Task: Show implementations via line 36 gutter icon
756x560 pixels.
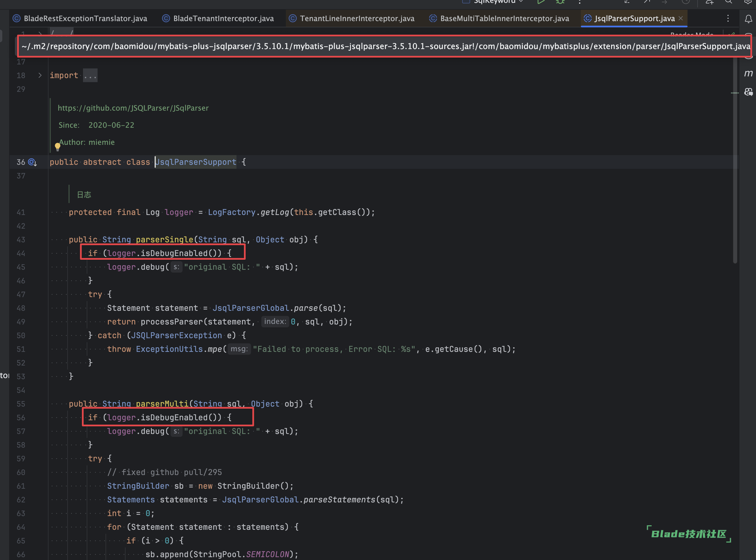Action: 32,162
